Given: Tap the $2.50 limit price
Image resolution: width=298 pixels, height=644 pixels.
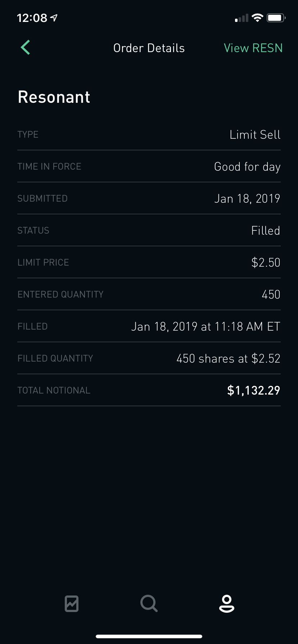Looking at the screenshot, I should click(x=266, y=262).
